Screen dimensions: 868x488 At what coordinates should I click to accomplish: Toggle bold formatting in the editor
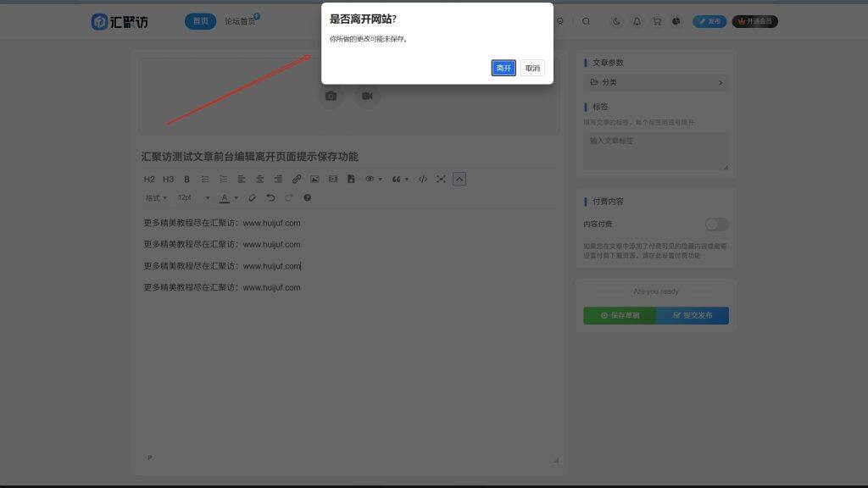coord(186,179)
